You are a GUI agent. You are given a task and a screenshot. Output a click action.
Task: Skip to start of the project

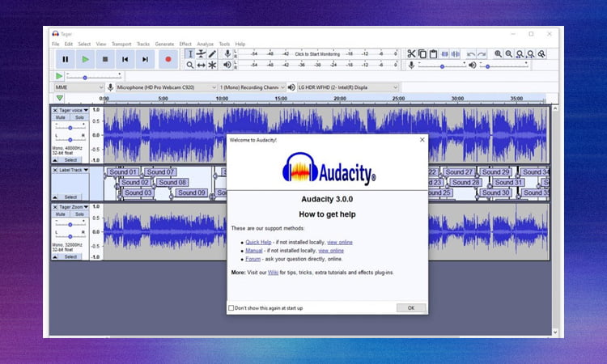coord(125,59)
